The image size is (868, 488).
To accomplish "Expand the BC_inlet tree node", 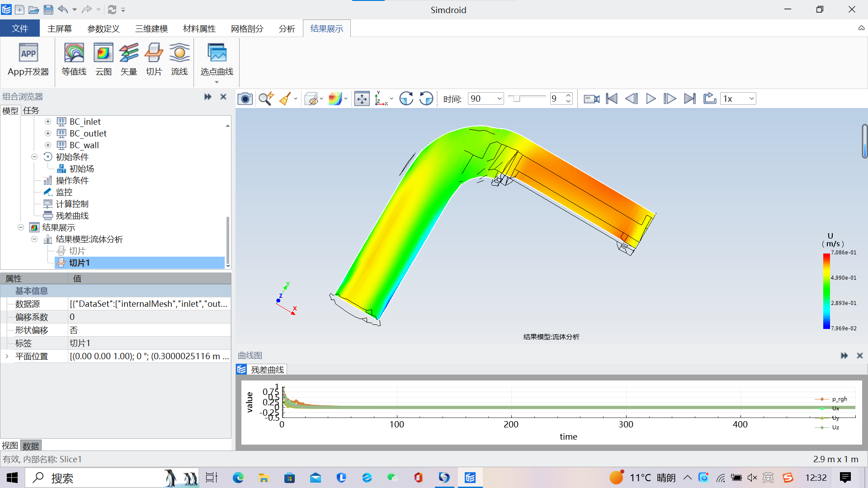I will [48, 122].
